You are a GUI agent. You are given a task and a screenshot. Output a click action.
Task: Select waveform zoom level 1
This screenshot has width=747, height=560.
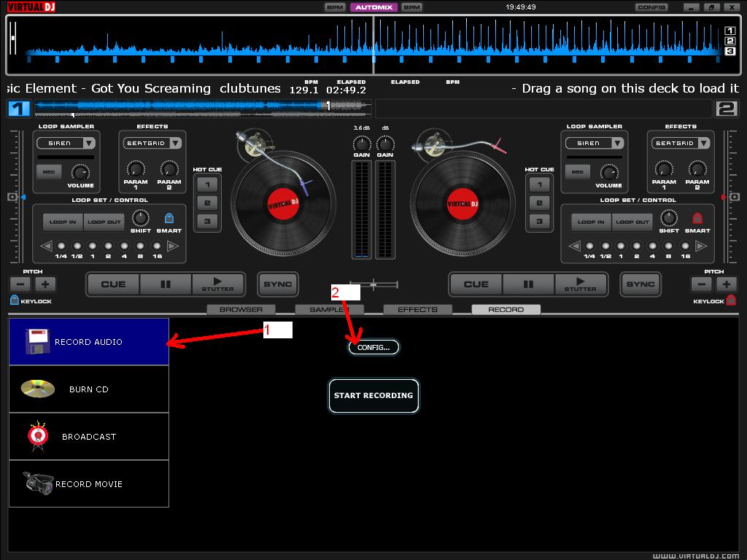[x=729, y=31]
